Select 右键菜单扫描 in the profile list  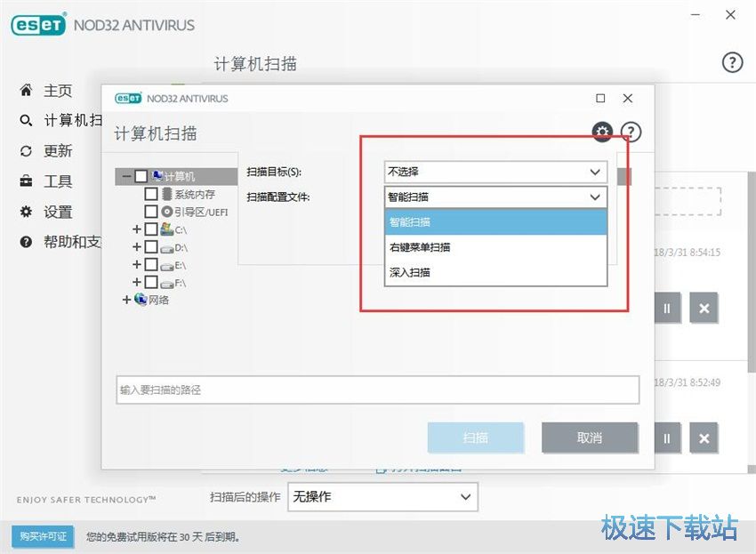[495, 247]
